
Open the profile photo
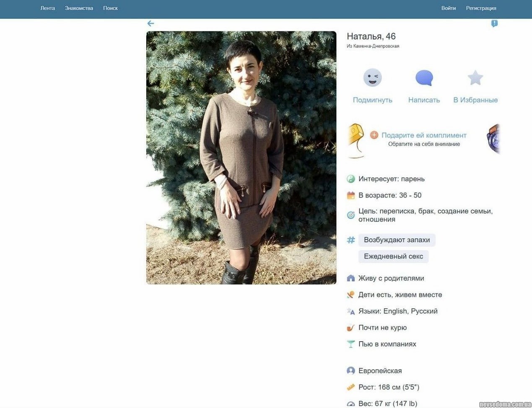coord(241,158)
